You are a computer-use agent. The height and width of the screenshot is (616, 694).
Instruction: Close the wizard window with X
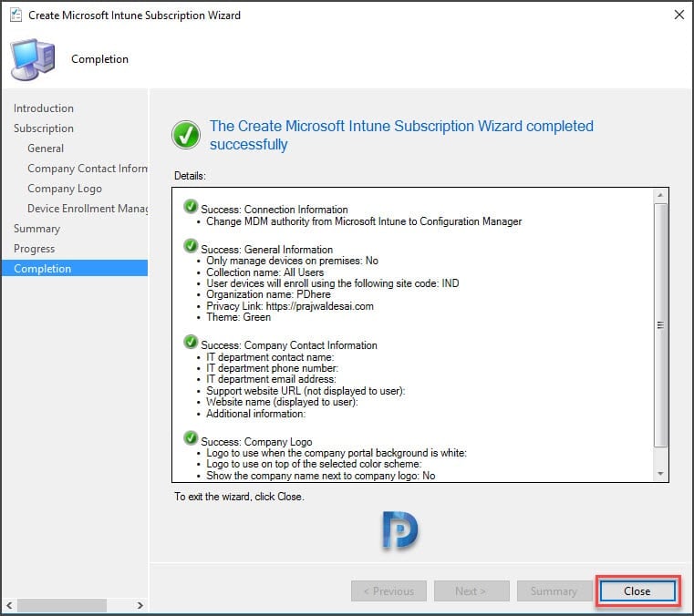point(678,15)
